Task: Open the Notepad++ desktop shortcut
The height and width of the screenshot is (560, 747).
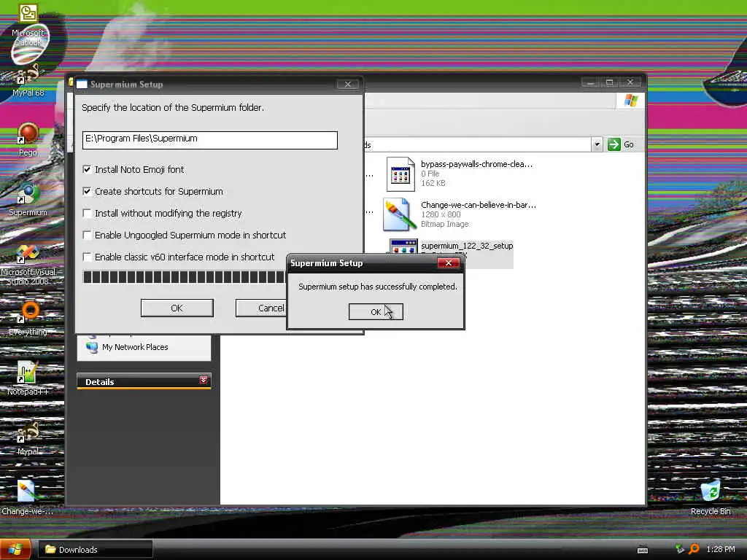Action: click(x=28, y=379)
